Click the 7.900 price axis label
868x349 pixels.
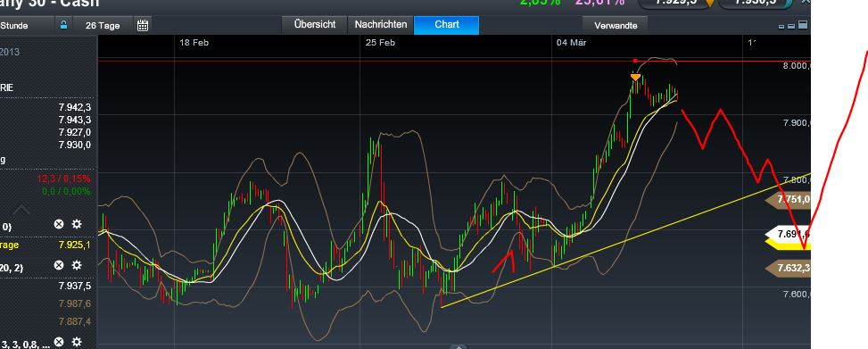[797, 123]
